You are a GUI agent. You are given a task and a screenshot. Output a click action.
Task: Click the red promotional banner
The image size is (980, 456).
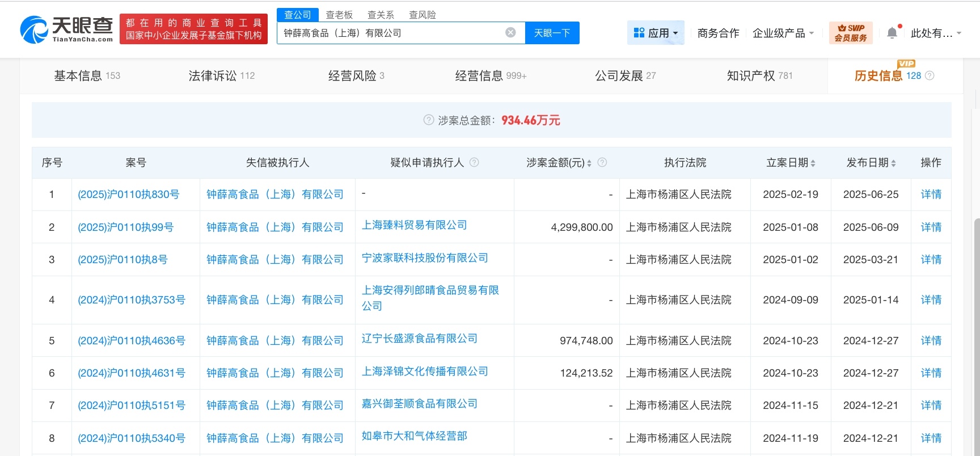click(193, 29)
